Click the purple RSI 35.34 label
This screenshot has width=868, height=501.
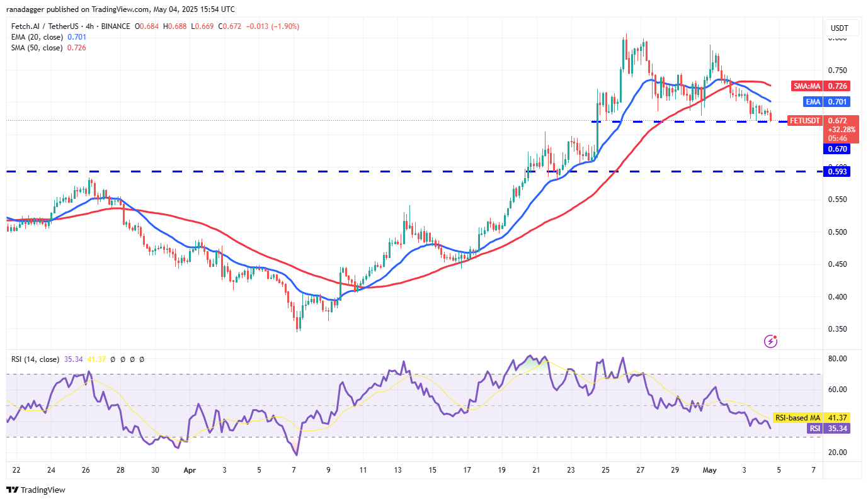click(x=830, y=429)
